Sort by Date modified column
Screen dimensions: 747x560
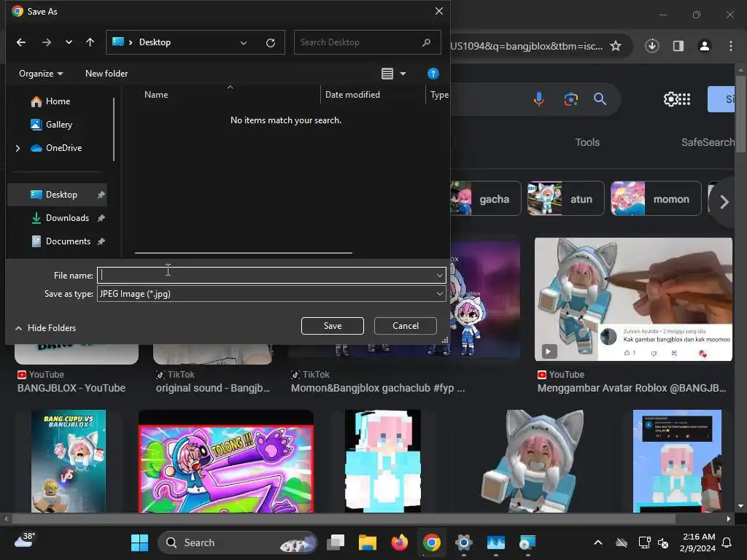[x=352, y=95]
